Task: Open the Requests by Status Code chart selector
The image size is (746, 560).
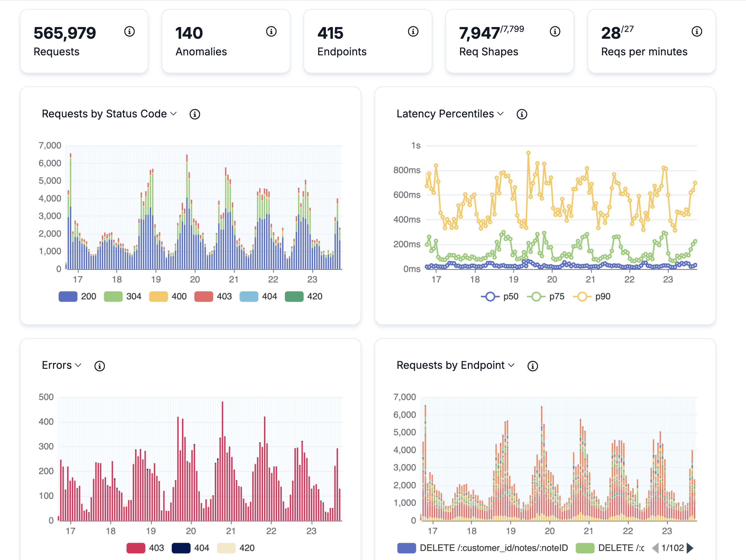Action: coord(174,114)
